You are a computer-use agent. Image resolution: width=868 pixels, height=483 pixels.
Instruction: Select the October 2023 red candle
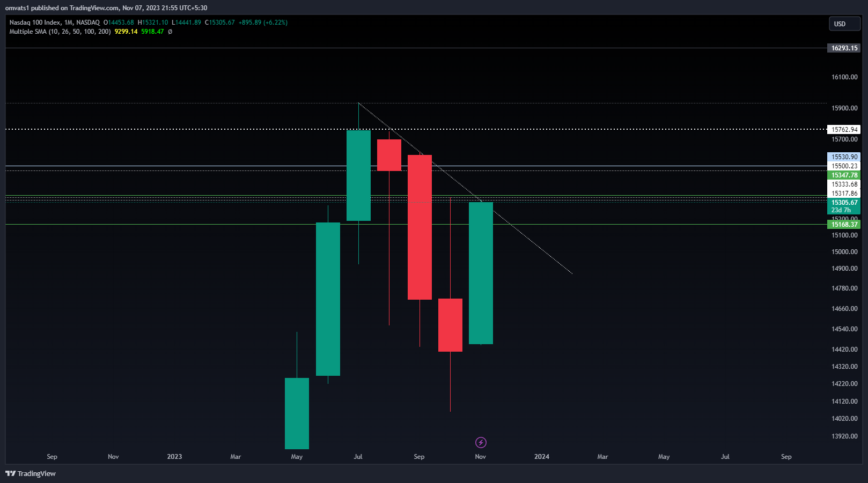pos(450,325)
